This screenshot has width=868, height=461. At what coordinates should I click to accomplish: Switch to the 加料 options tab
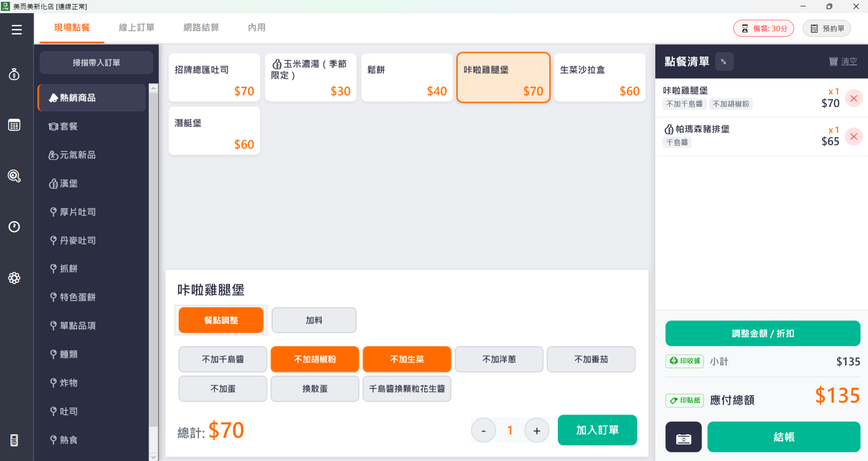[x=313, y=320]
